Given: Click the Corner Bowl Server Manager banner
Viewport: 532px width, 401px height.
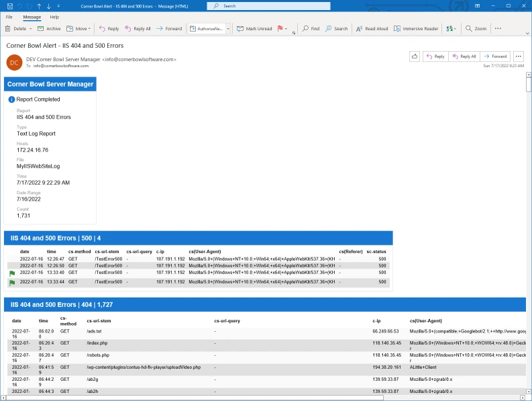Looking at the screenshot, I should tap(50, 84).
